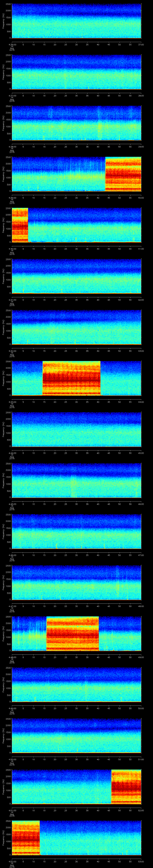Select the 45-second tick under the 4:46 spectrogram
Image resolution: width=153 pixels, height=868 pixels.
pyautogui.click(x=109, y=555)
